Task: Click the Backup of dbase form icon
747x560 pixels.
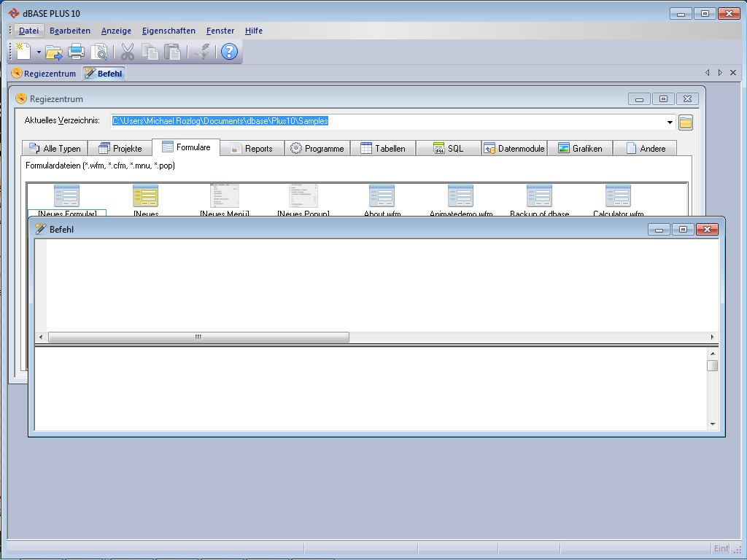Action: (539, 196)
